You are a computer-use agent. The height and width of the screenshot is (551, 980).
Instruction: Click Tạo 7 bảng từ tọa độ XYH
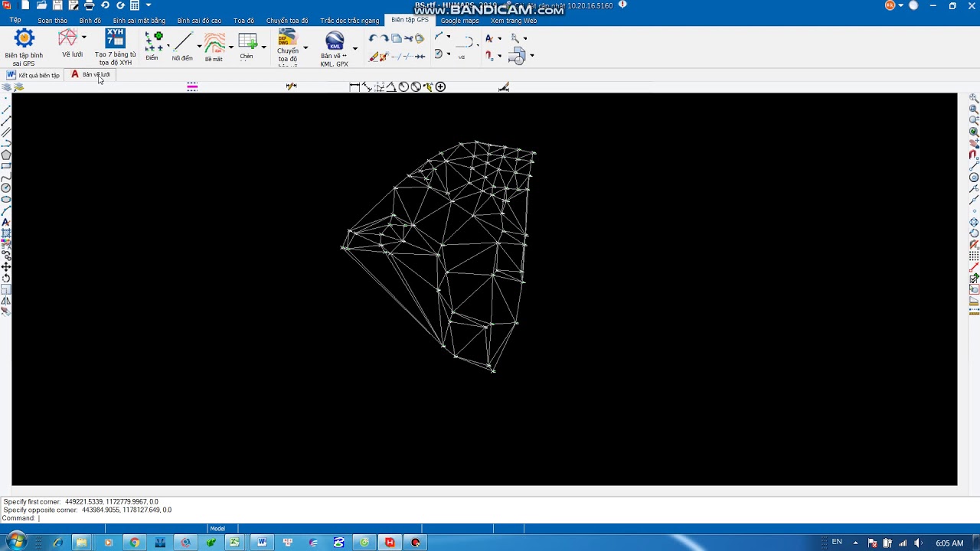(x=115, y=47)
